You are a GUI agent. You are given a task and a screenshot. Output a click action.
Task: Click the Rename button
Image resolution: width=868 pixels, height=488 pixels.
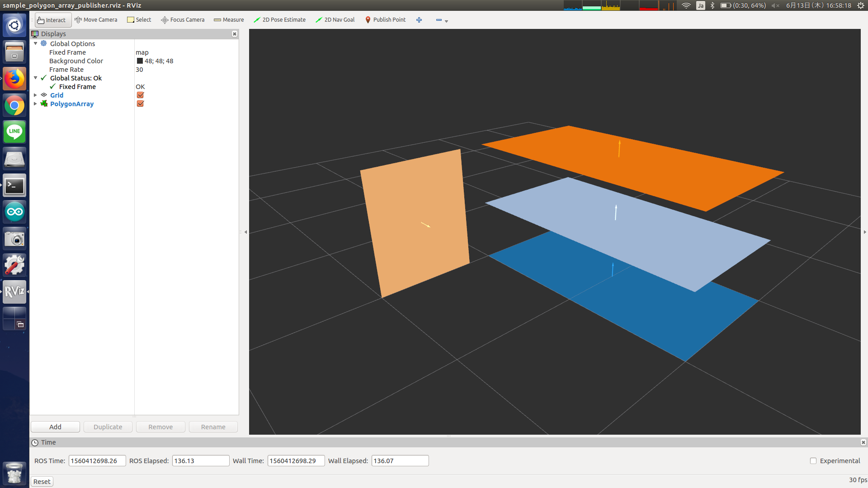tap(213, 427)
